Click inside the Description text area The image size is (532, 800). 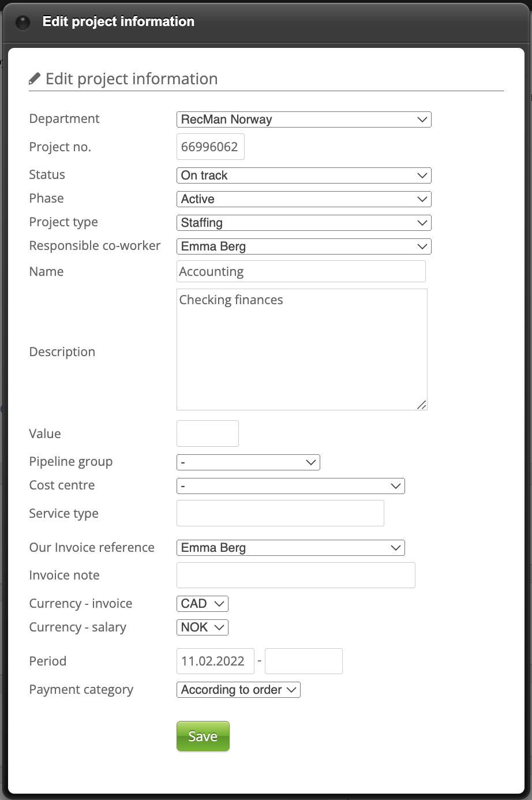tap(301, 349)
